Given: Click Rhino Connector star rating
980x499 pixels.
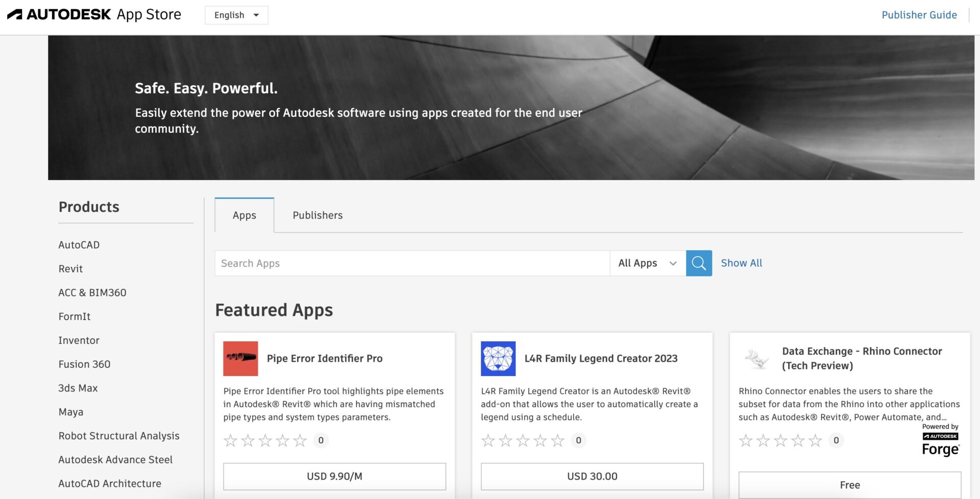Looking at the screenshot, I should [x=781, y=440].
